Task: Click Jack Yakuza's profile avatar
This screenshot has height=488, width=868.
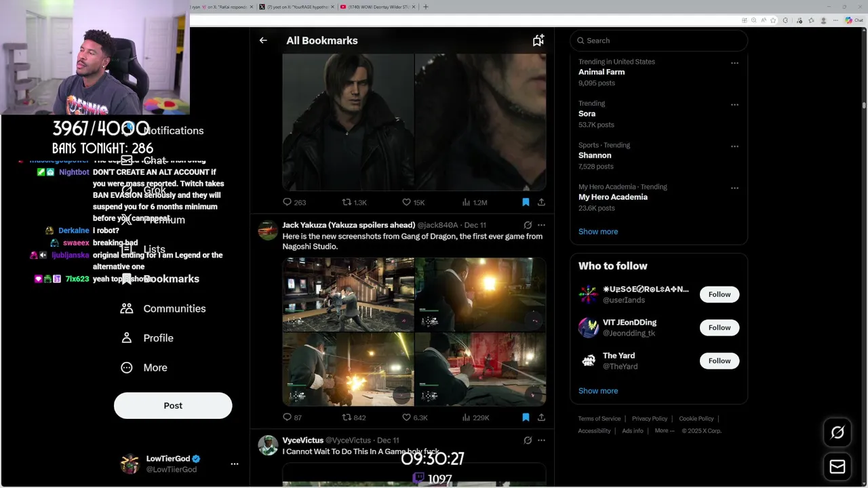Action: [268, 230]
